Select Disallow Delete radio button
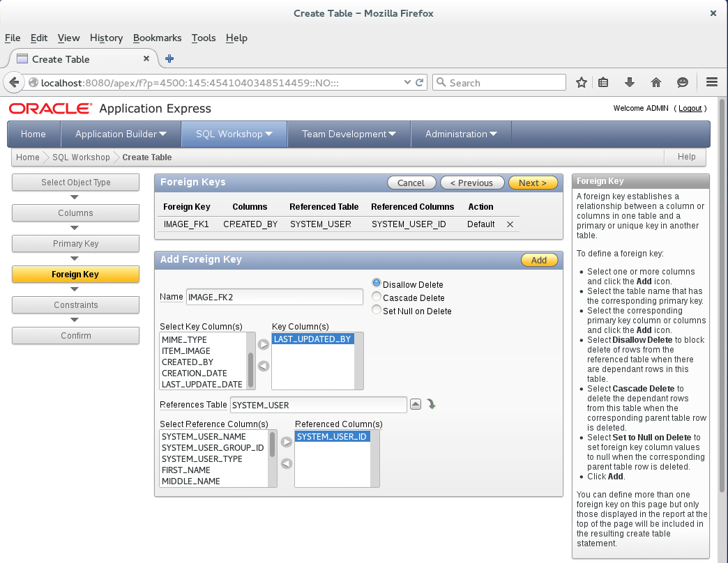This screenshot has width=728, height=563. click(x=377, y=283)
